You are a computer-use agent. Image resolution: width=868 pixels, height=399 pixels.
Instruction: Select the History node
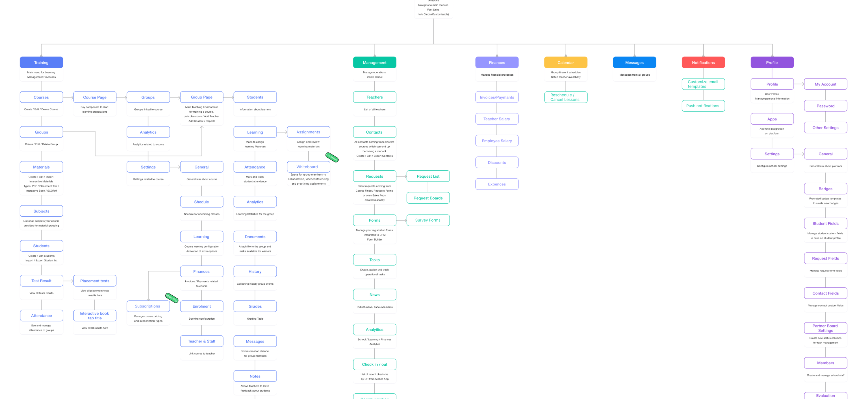[255, 271]
